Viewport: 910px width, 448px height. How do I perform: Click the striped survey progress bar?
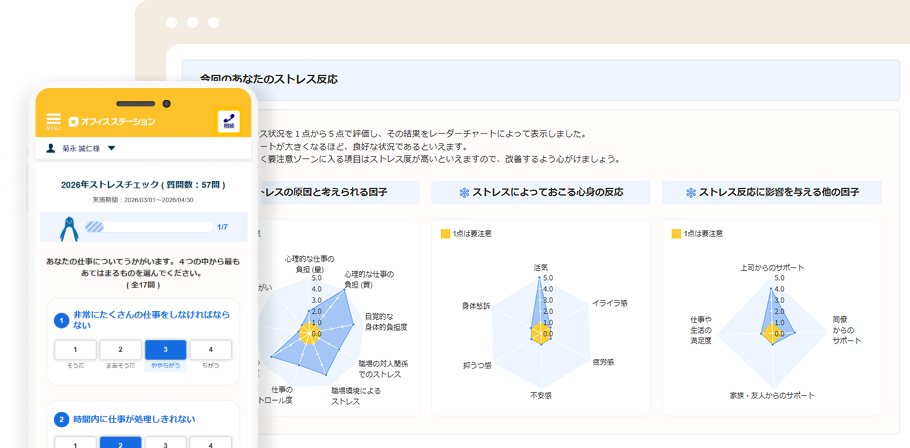pyautogui.click(x=149, y=227)
